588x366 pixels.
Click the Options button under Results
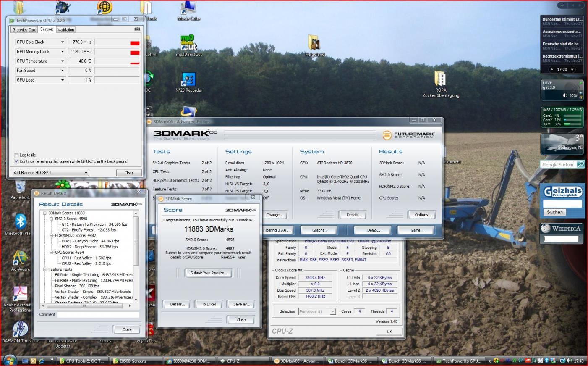click(423, 215)
